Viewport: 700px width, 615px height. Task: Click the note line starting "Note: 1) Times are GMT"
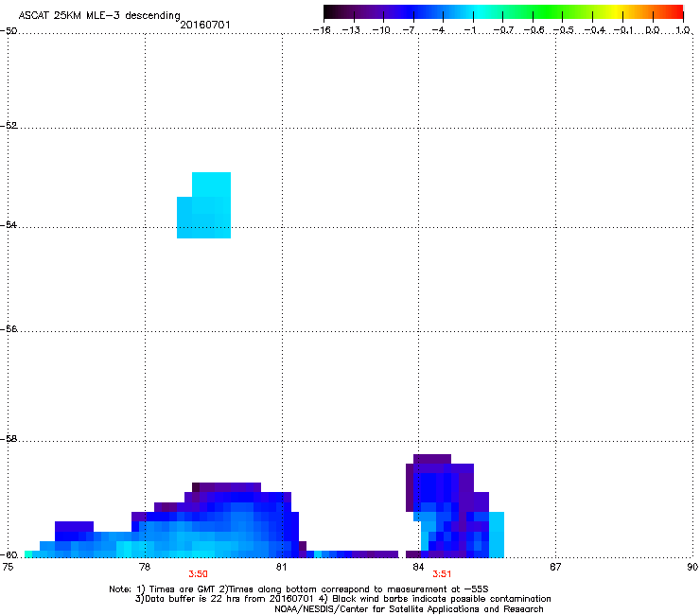(x=299, y=589)
